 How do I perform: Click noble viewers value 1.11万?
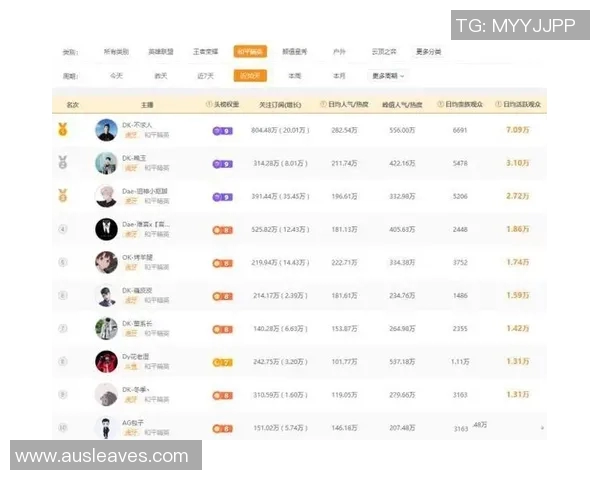[460, 361]
